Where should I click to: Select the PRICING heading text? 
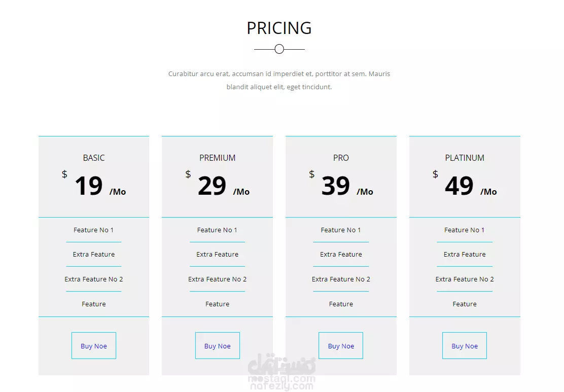279,28
